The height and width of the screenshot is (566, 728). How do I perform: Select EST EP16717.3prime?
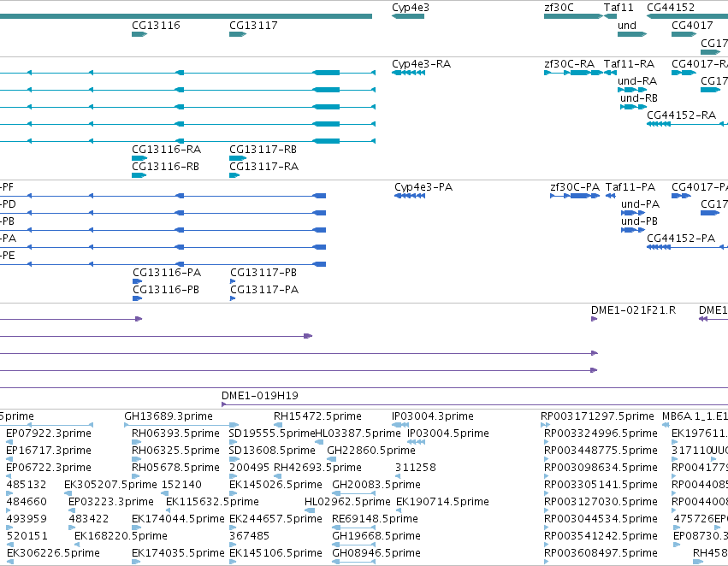click(x=49, y=451)
